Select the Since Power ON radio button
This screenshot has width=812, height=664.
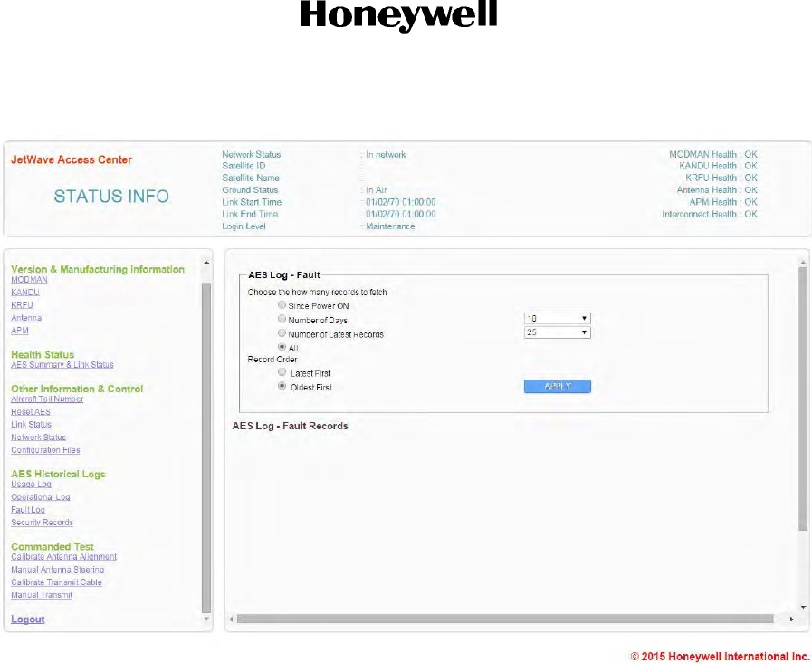(282, 304)
